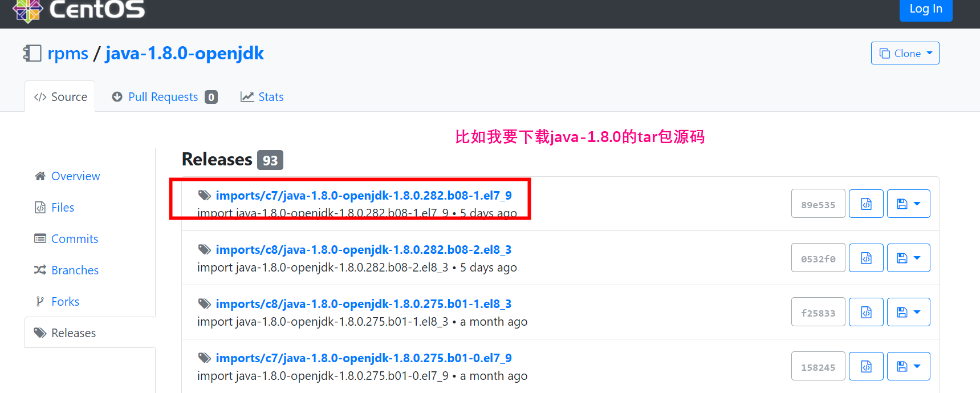Click the Branches shuffle icon
Screen dimensions: 980x393
point(40,270)
